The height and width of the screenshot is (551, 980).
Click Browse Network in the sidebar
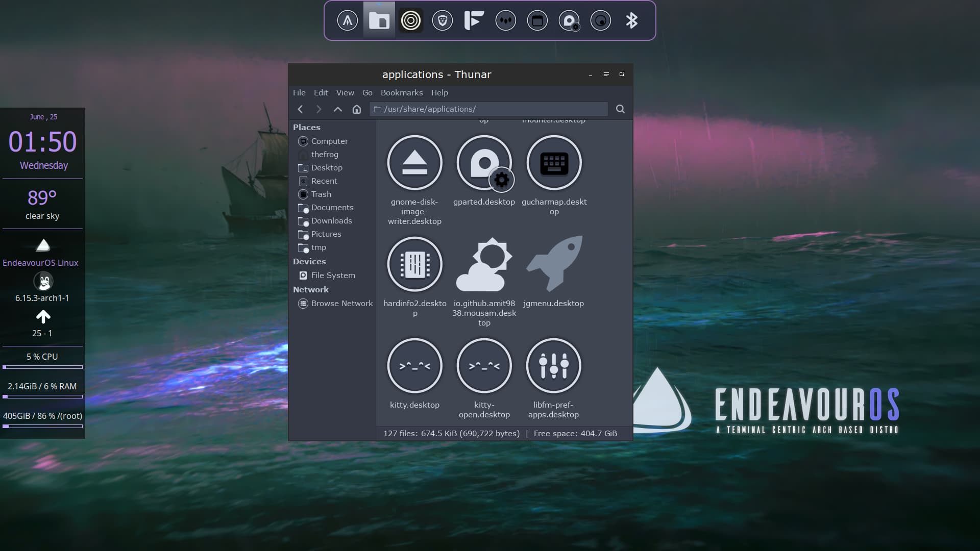pos(341,304)
